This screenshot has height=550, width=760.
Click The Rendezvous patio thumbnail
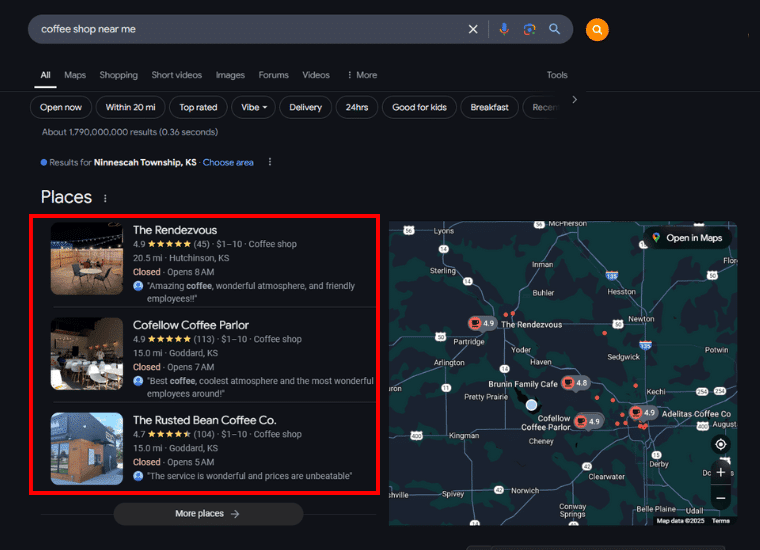[x=87, y=258]
